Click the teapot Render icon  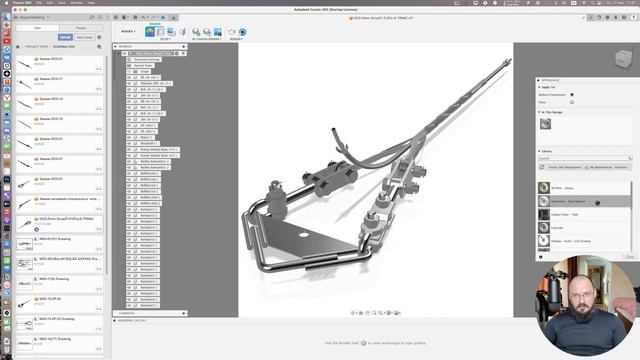point(232,32)
